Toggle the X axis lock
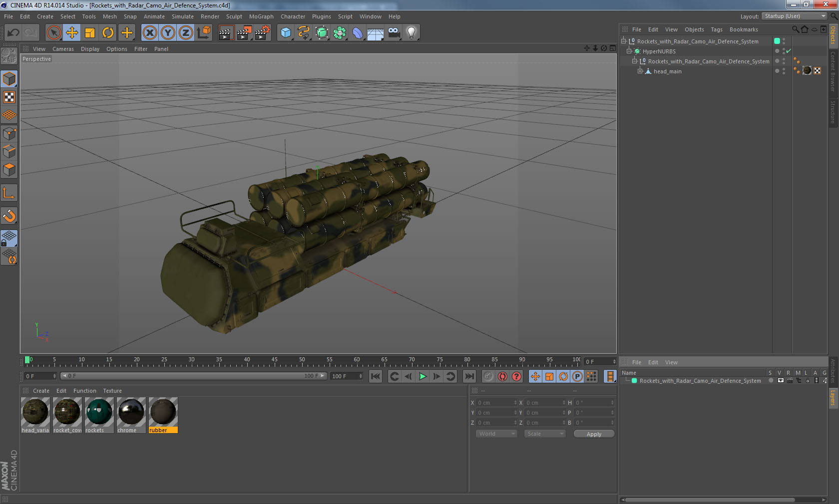Screen dimensions: 839x504 [149, 33]
